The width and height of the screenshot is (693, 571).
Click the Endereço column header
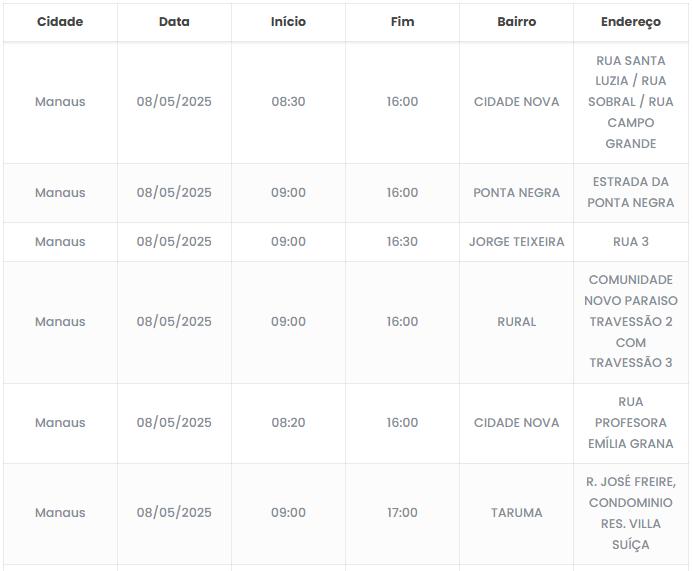631,21
